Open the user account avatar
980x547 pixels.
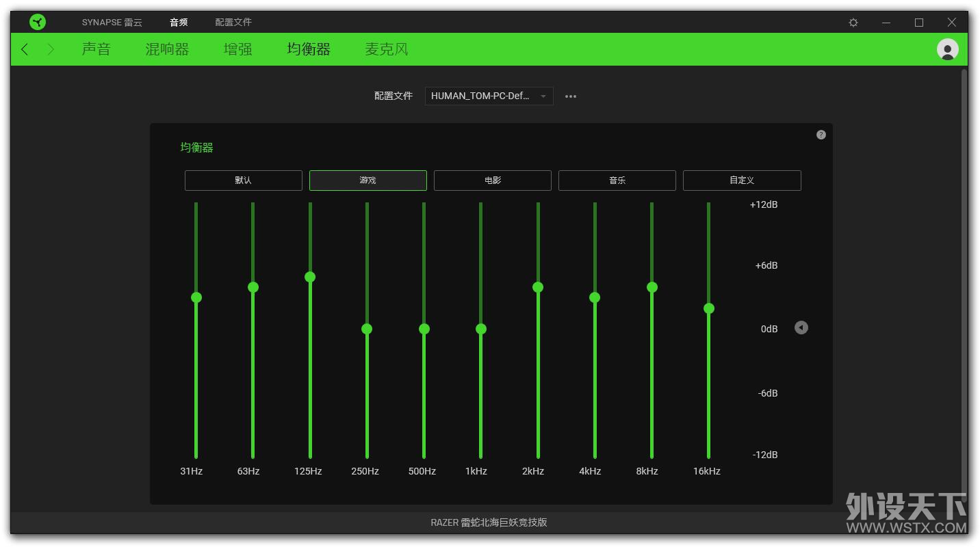pos(947,49)
